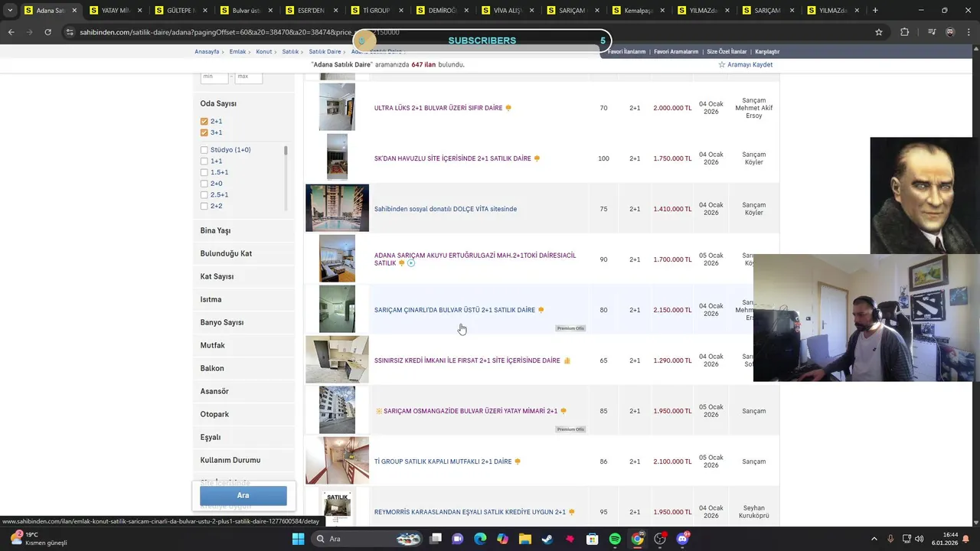Switch to GÜLTEPE browser tab
980x551 pixels.
(181, 11)
